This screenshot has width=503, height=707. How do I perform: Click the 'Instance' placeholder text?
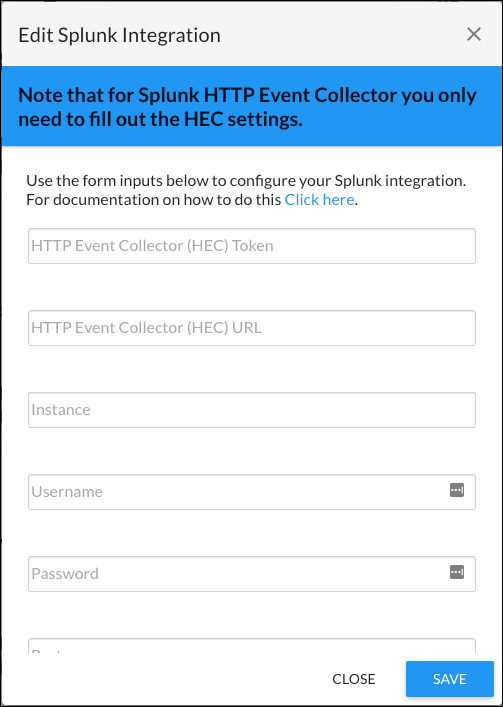[x=61, y=410]
